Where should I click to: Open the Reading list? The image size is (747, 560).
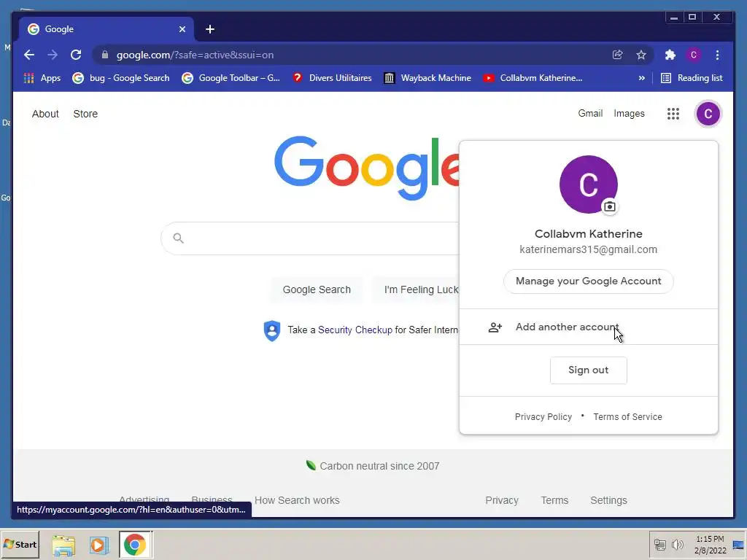coord(692,78)
